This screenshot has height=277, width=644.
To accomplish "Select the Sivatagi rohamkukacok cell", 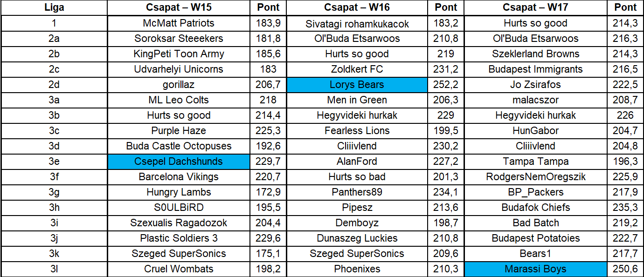I will click(x=357, y=23).
